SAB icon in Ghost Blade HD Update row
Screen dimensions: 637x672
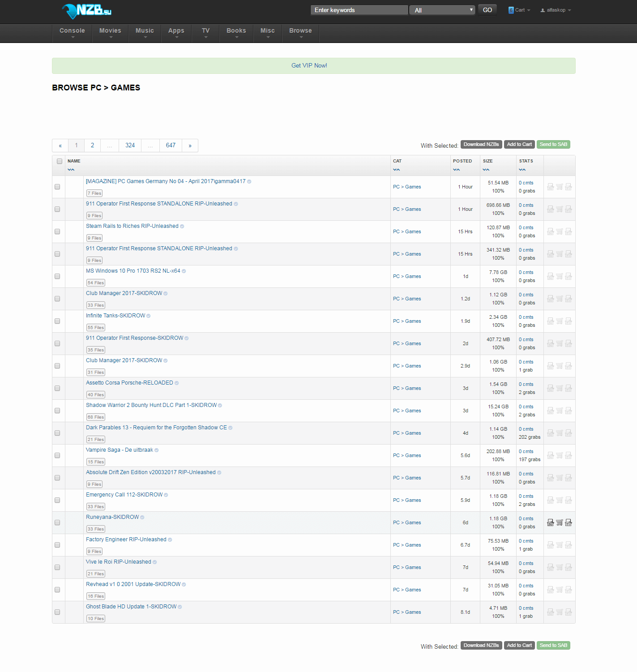pyautogui.click(x=569, y=612)
